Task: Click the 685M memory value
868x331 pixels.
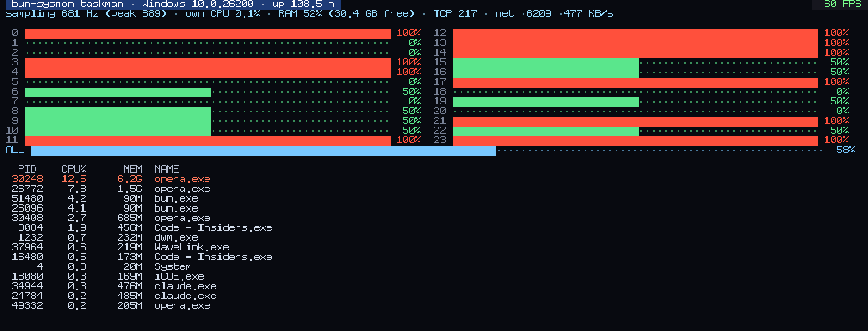Action: click(x=130, y=218)
